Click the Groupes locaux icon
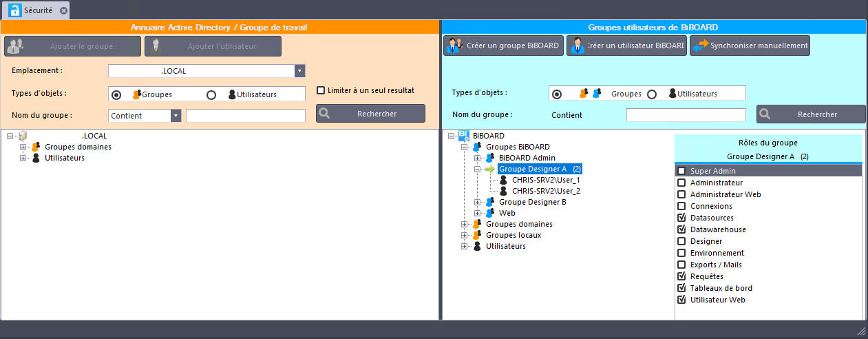868x339 pixels. pos(477,235)
